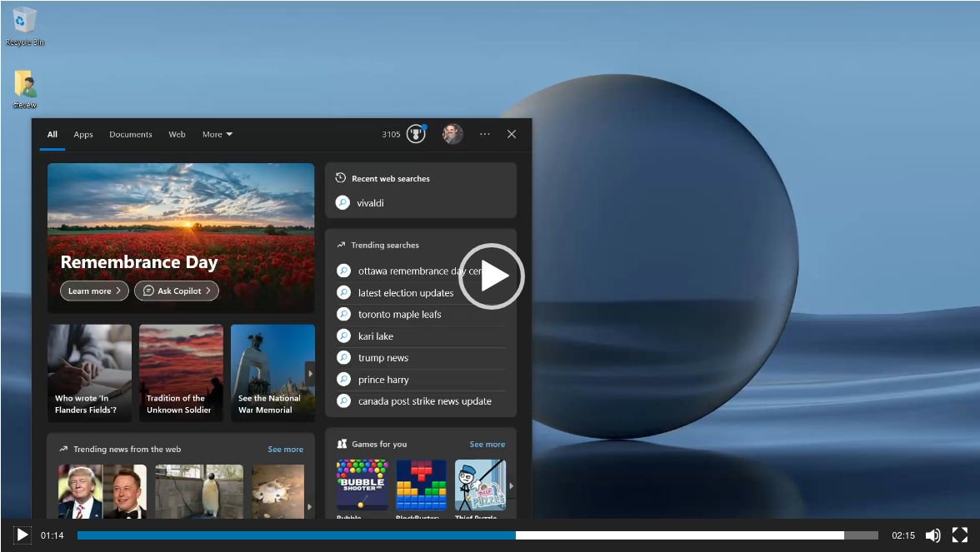This screenshot has width=980, height=552.
Task: Click search icon beside latest election updates
Action: pos(343,292)
